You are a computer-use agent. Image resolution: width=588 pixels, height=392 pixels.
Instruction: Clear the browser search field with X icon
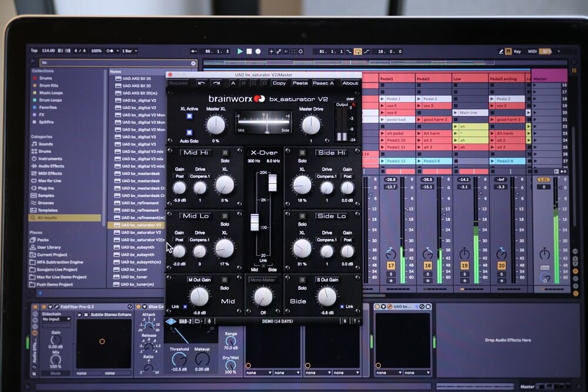pyautogui.click(x=193, y=63)
